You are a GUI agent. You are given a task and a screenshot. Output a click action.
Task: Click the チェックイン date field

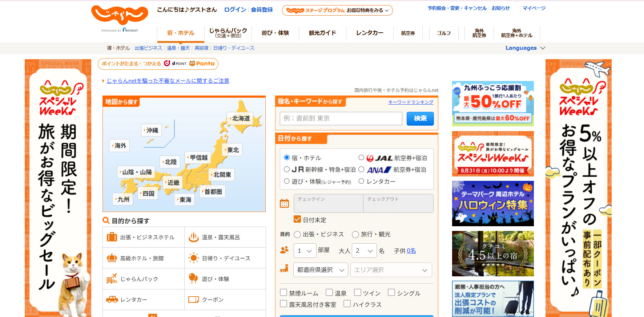coord(328,203)
